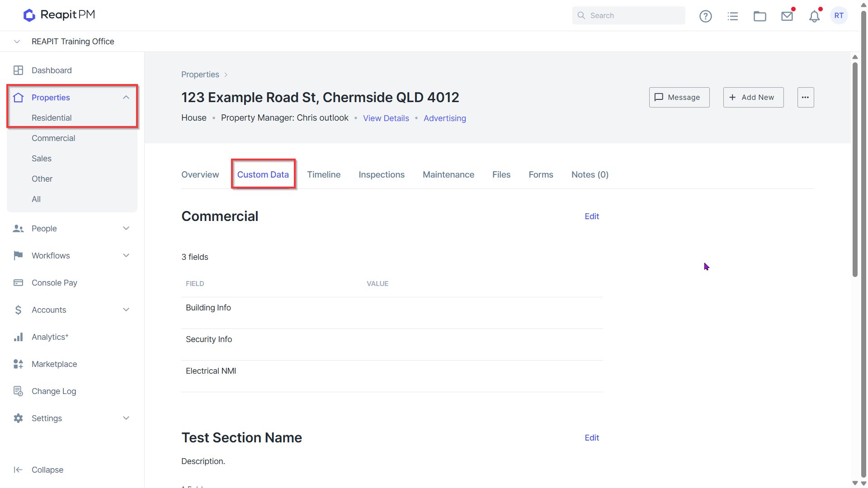
Task: Click the Marketplace icon in sidebar
Action: point(18,364)
